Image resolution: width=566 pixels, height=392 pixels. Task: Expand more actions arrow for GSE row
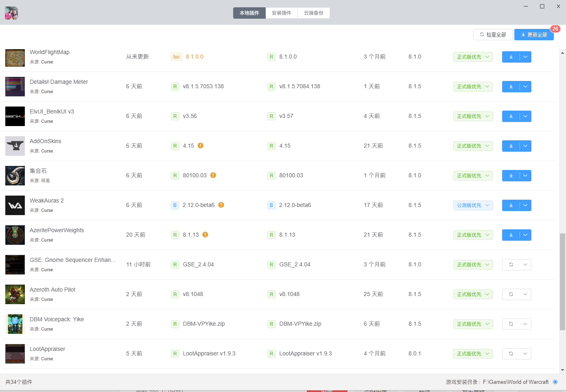click(x=525, y=265)
